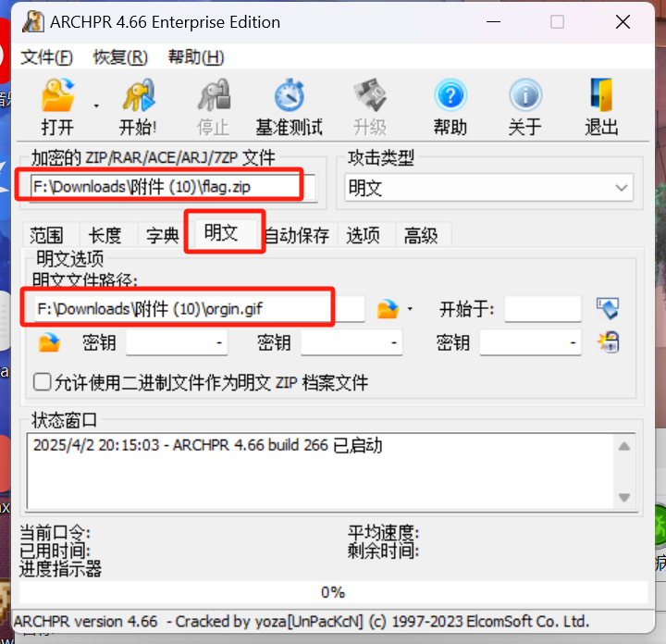Switch to the 字典 tab
Screen dimensions: 666x644
(162, 235)
